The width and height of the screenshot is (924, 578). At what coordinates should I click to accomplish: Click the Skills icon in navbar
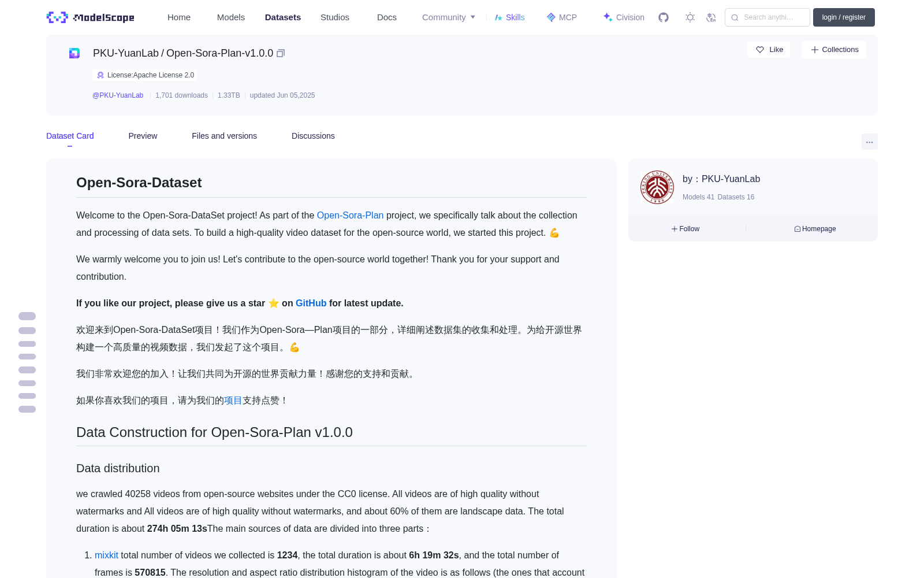(498, 17)
